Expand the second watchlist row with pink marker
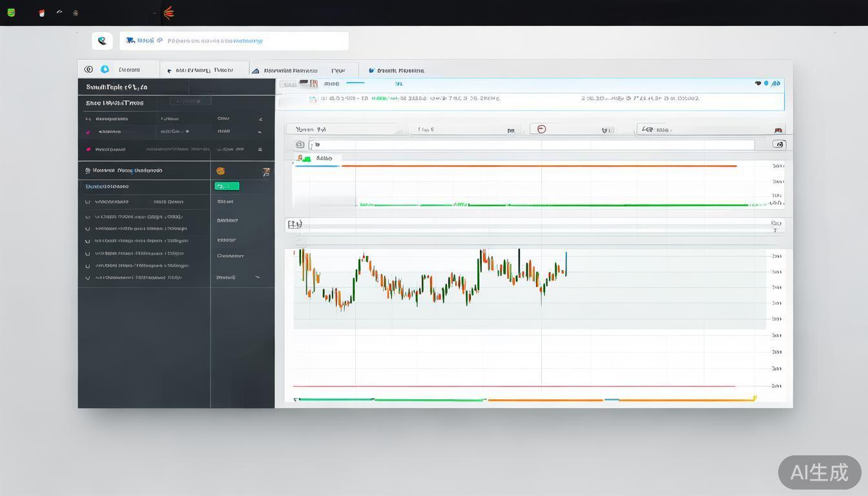Viewport: 868px width, 496px height. pos(260,132)
